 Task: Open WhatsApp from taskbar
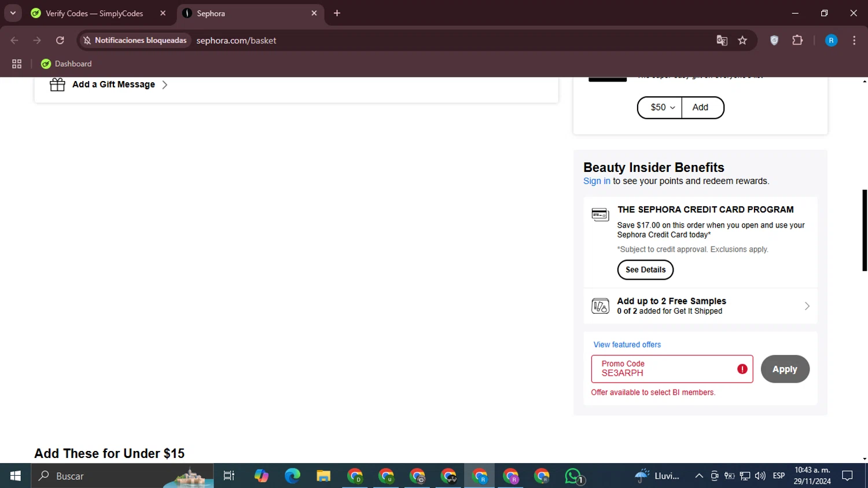(x=573, y=476)
